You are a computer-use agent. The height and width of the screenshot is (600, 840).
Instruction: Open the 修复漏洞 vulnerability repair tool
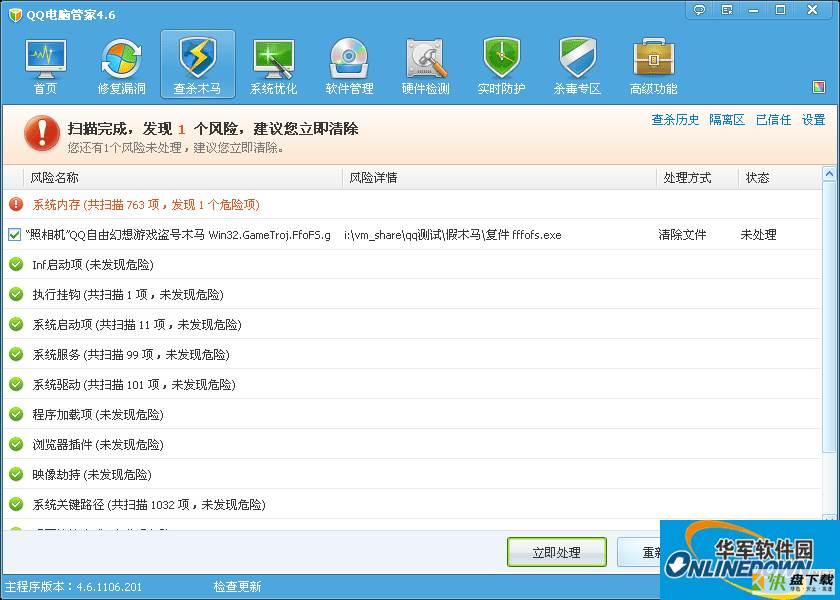coord(122,66)
